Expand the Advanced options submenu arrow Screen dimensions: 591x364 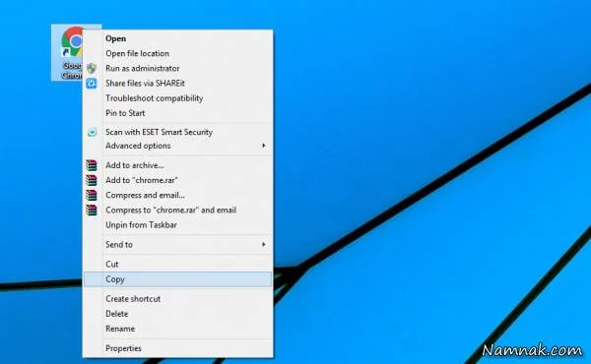[264, 146]
